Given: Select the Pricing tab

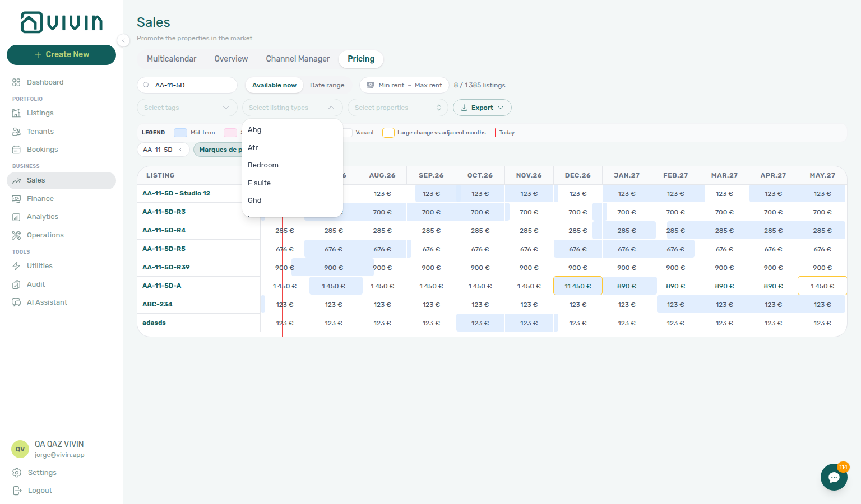Looking at the screenshot, I should 361,59.
